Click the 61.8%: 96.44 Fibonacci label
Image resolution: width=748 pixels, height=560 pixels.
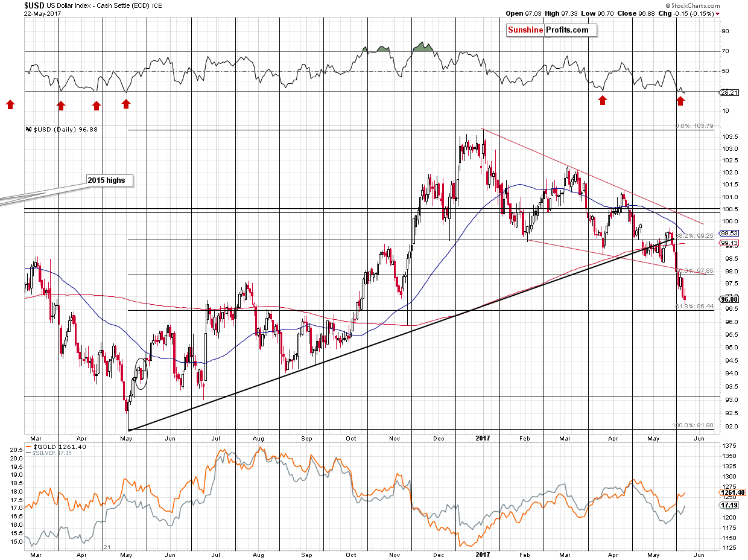[694, 307]
